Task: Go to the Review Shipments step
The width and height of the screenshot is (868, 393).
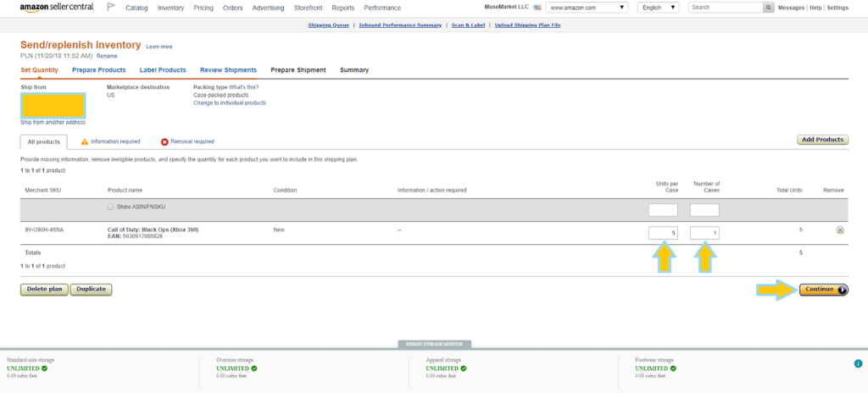Action: 228,70
